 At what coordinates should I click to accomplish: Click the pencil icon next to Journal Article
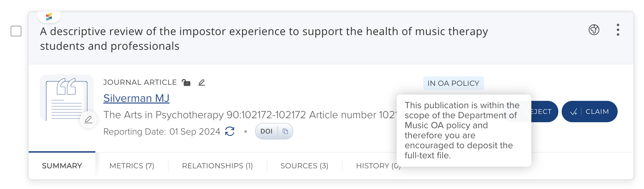[x=202, y=82]
